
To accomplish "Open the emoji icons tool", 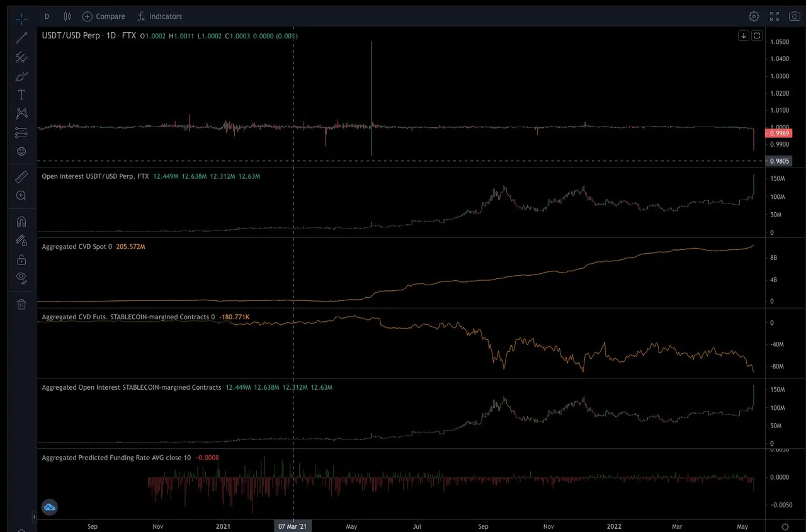I will (x=21, y=152).
